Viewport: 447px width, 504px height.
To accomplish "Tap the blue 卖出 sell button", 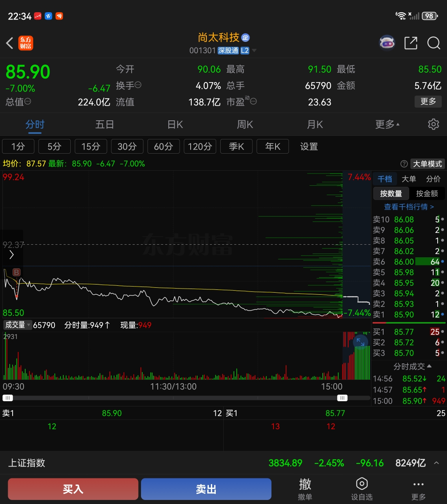I will click(x=206, y=489).
